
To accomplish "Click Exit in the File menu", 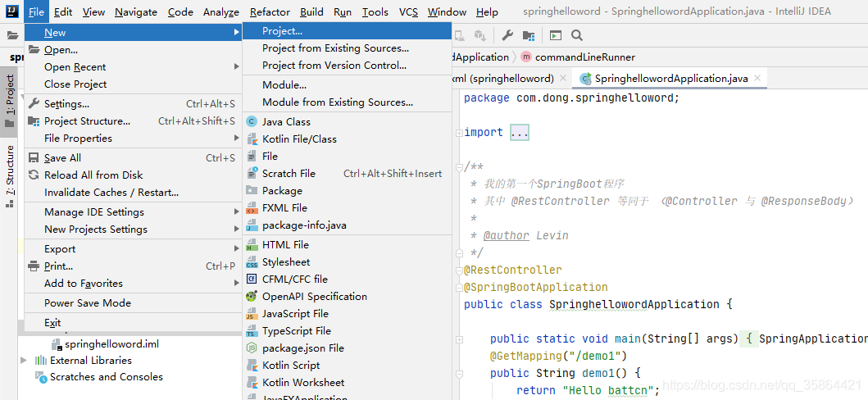I will pyautogui.click(x=134, y=323).
